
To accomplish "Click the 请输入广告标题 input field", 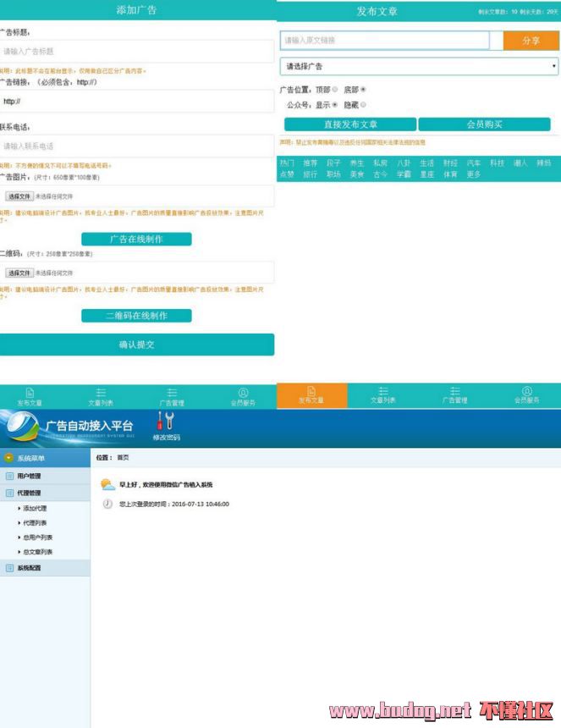I will coord(136,52).
